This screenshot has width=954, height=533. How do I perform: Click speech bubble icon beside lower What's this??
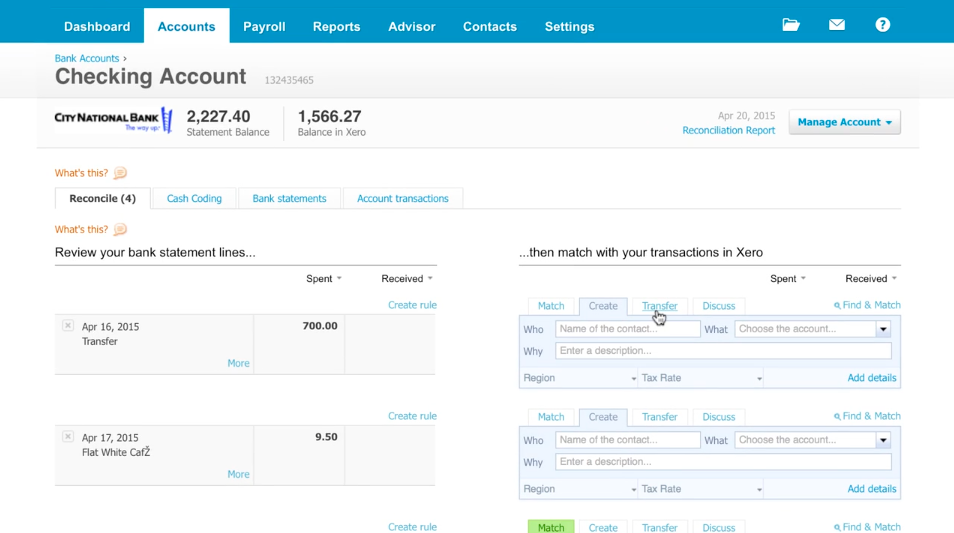pos(120,229)
